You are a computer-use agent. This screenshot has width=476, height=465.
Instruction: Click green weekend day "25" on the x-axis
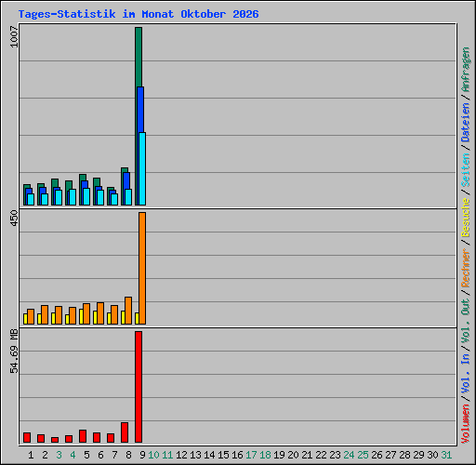[363, 455]
